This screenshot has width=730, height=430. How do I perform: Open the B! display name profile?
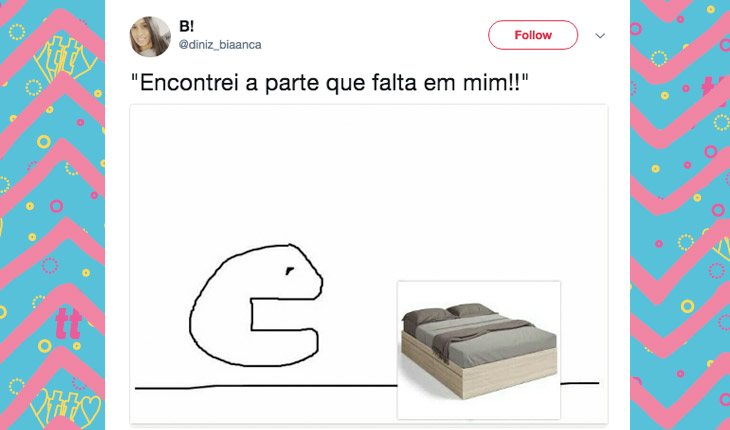(x=186, y=27)
